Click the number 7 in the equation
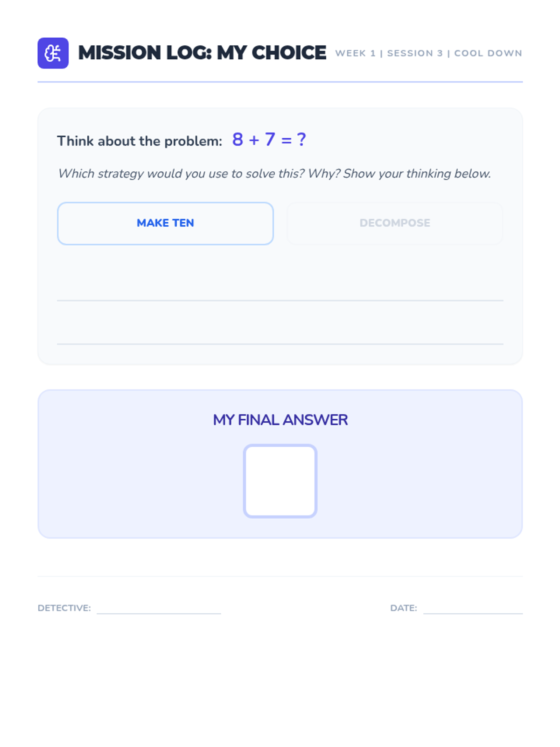 point(270,140)
